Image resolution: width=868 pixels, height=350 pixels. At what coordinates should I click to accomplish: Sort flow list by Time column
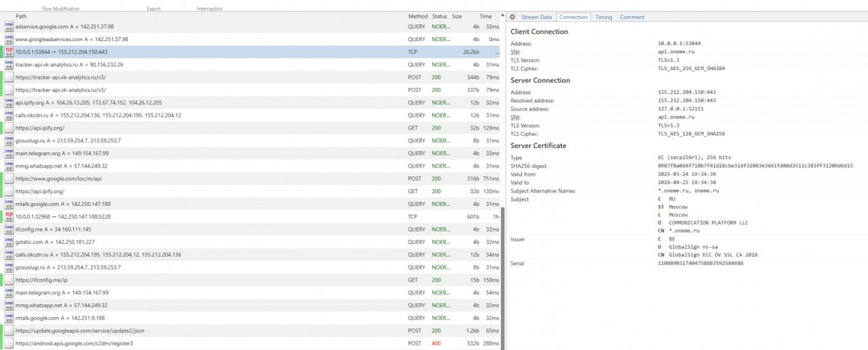pos(485,16)
